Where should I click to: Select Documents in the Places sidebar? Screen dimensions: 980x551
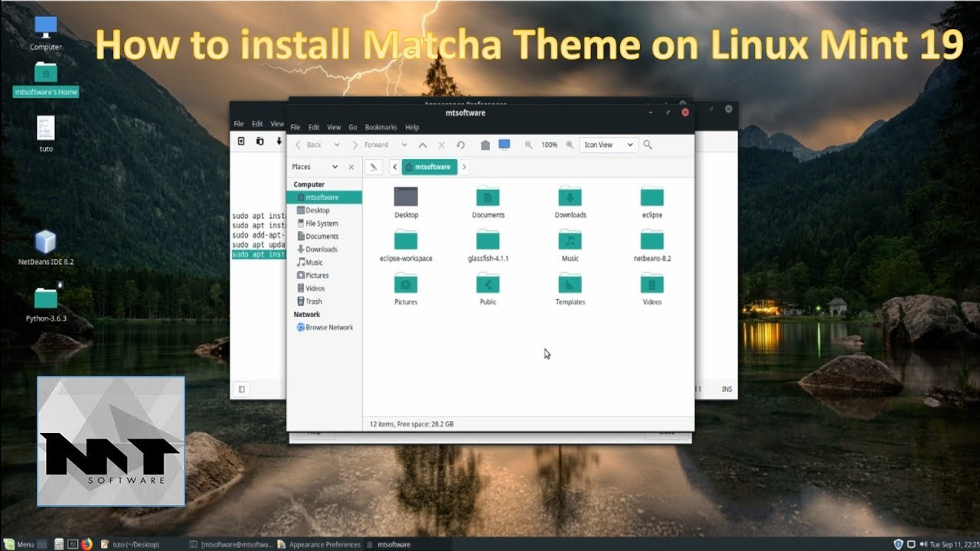(325, 236)
